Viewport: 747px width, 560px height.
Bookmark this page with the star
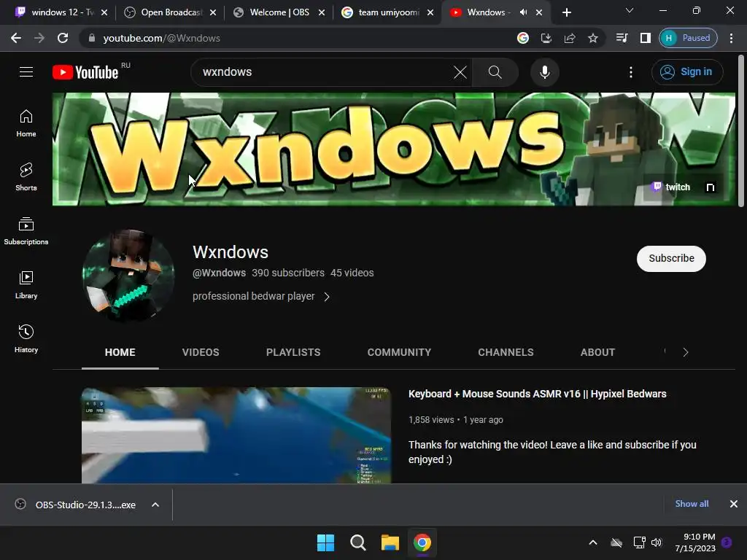click(592, 38)
